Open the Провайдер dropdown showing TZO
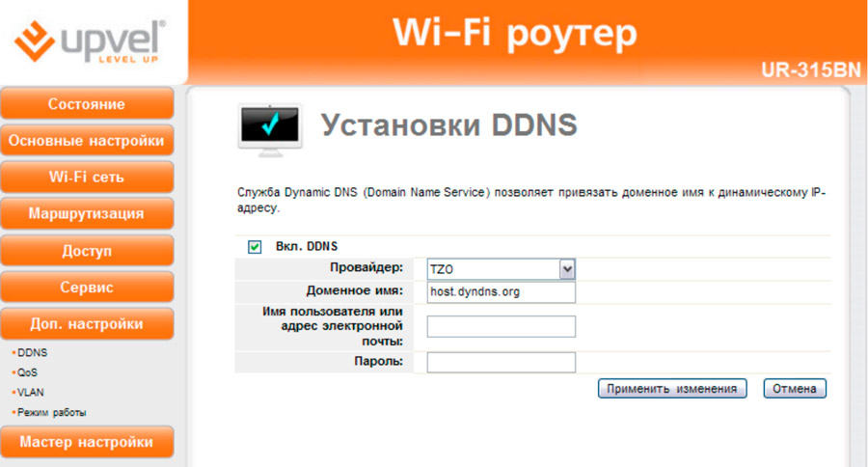This screenshot has height=467, width=868. coord(501,269)
